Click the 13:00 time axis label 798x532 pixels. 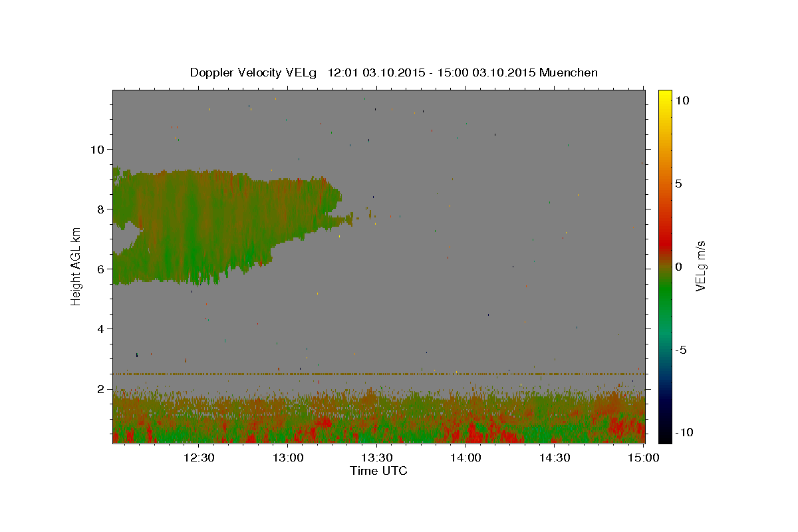(289, 458)
